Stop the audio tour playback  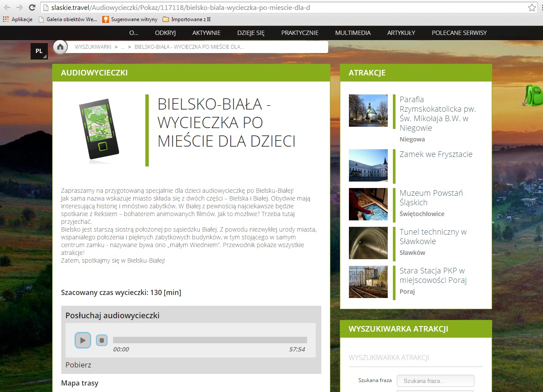coord(102,340)
